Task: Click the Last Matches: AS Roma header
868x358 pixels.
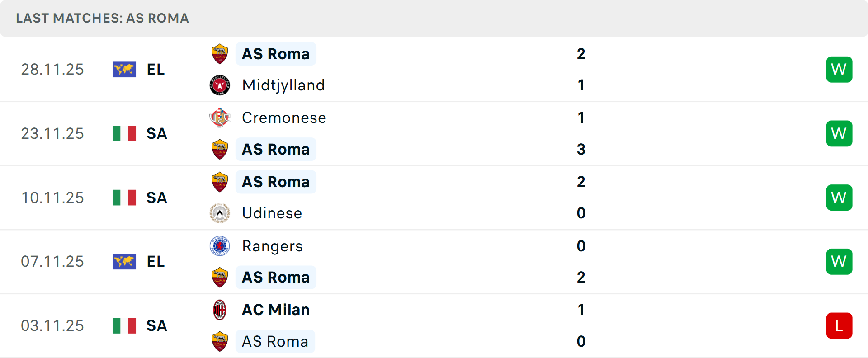Action: (103, 18)
